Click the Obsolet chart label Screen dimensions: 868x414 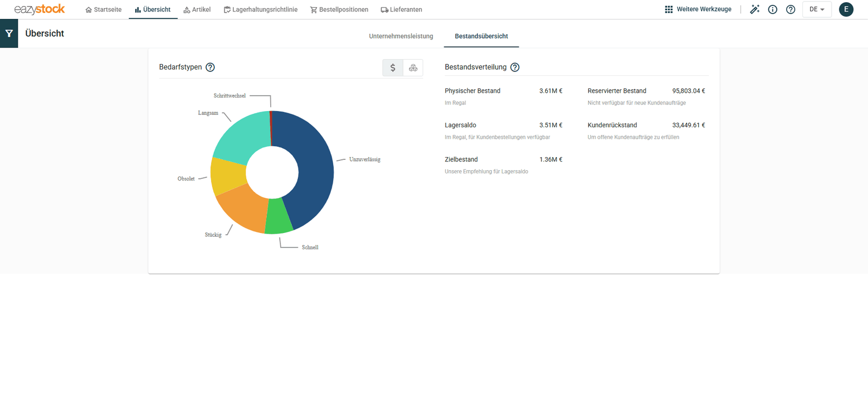186,179
